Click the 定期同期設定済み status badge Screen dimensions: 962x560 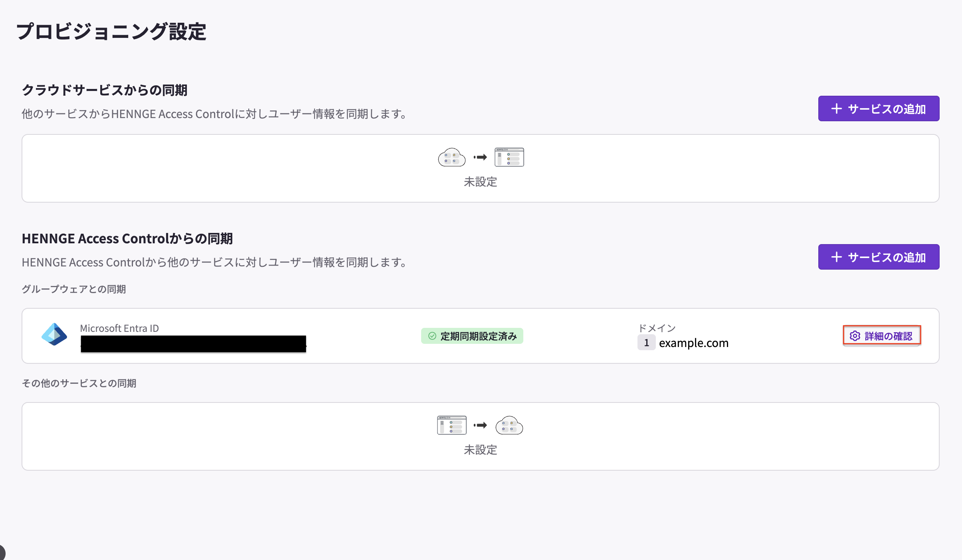tap(472, 336)
